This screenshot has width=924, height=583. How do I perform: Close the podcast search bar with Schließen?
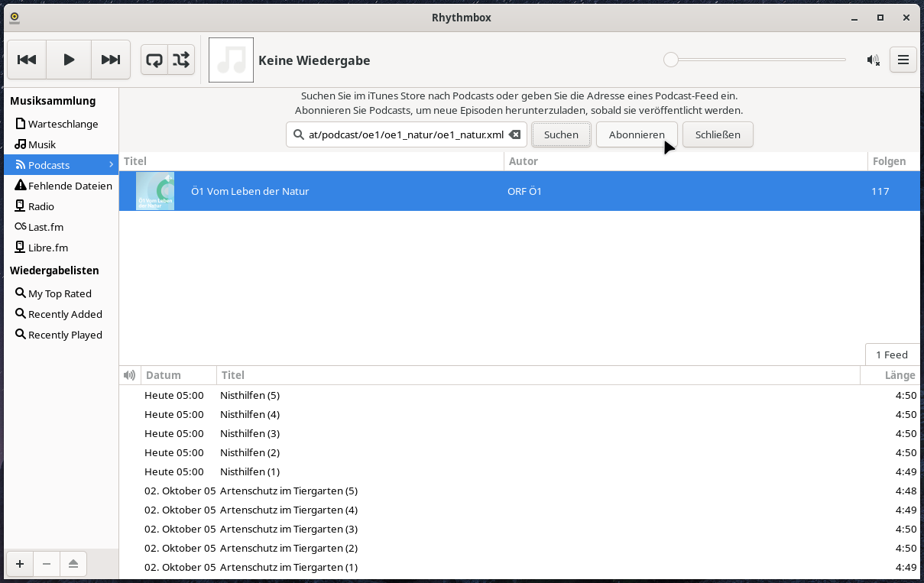[x=717, y=134]
